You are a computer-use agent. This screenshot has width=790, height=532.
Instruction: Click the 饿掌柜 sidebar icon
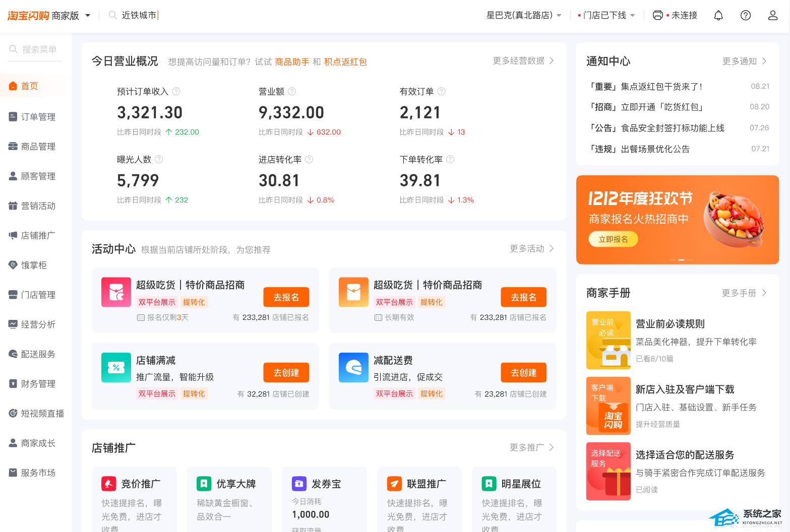13,265
